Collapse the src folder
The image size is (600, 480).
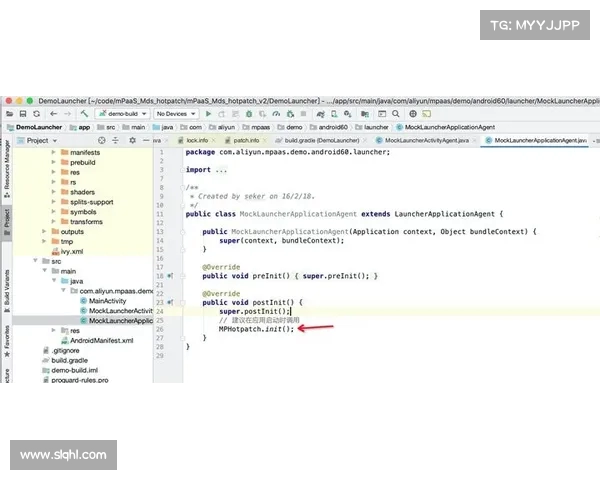[35, 261]
